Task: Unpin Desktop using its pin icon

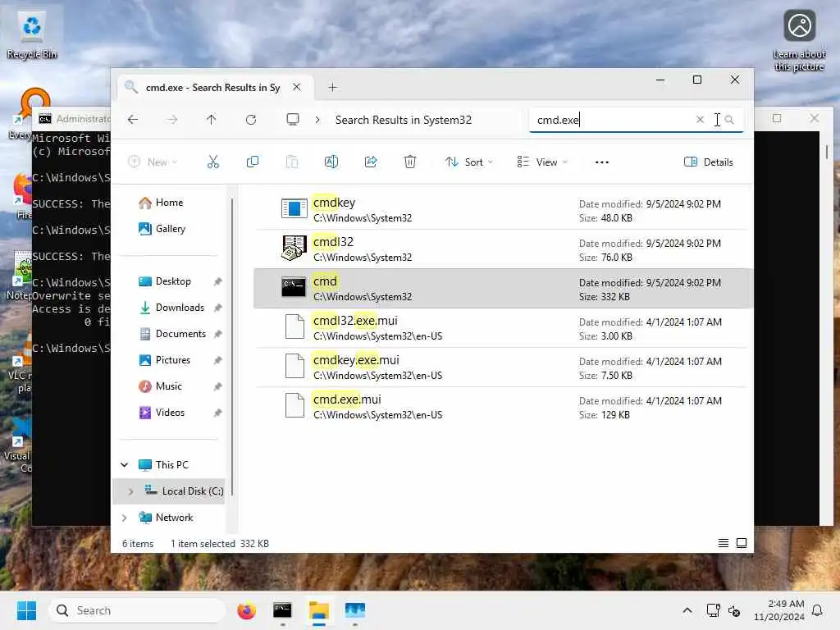Action: 217,282
